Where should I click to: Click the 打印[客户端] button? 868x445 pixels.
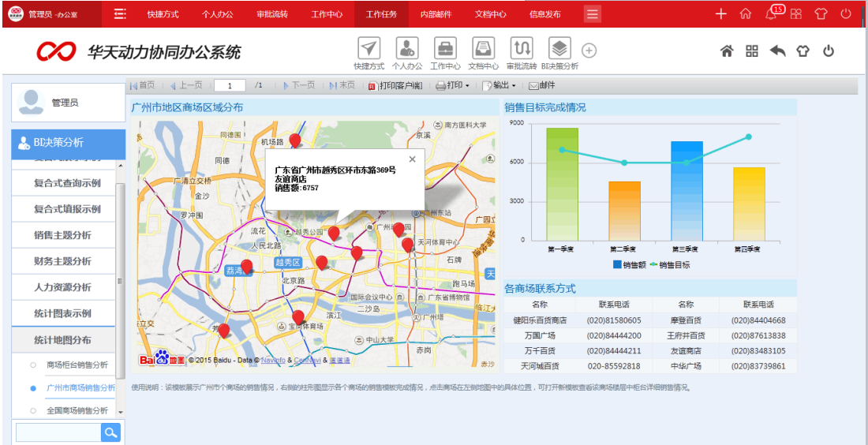(x=395, y=85)
